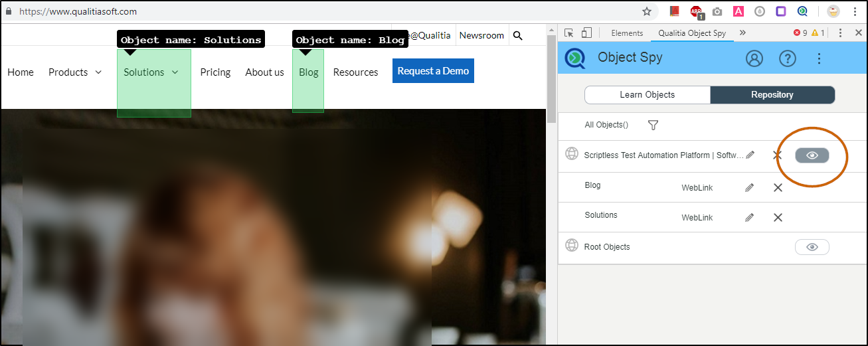Open the Elements tab in DevTools
Viewport: 868px width, 346px height.
pyautogui.click(x=627, y=33)
